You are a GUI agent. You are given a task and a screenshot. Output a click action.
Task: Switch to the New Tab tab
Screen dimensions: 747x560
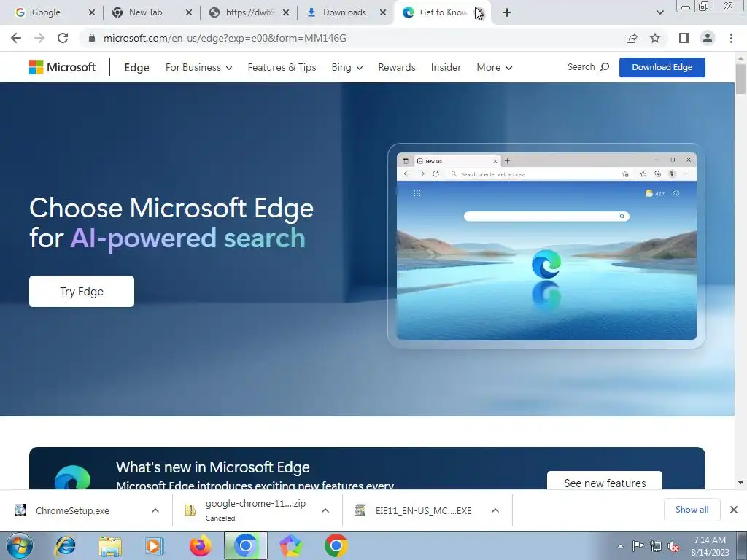tap(145, 12)
